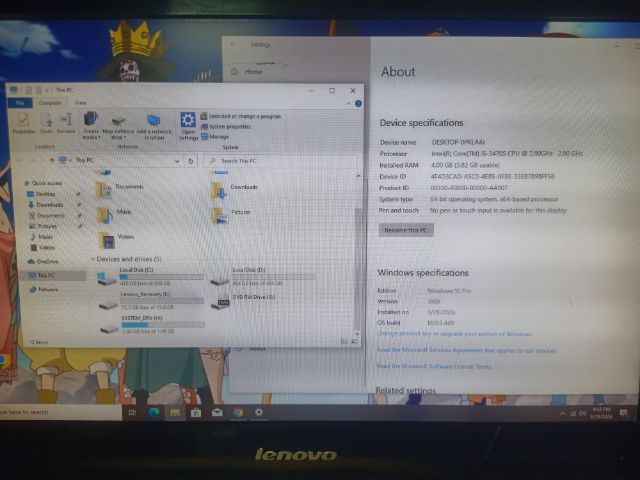The width and height of the screenshot is (640, 480).
Task: Open the Microsoft Software License Terms link
Action: (x=434, y=366)
